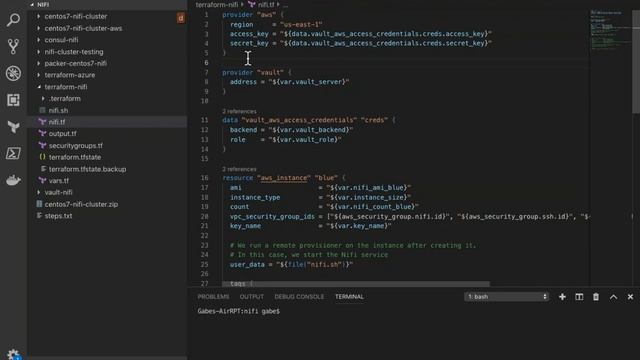Click modified badge on centos7-nifi-cluster
The image size is (640, 360).
click(180, 18)
